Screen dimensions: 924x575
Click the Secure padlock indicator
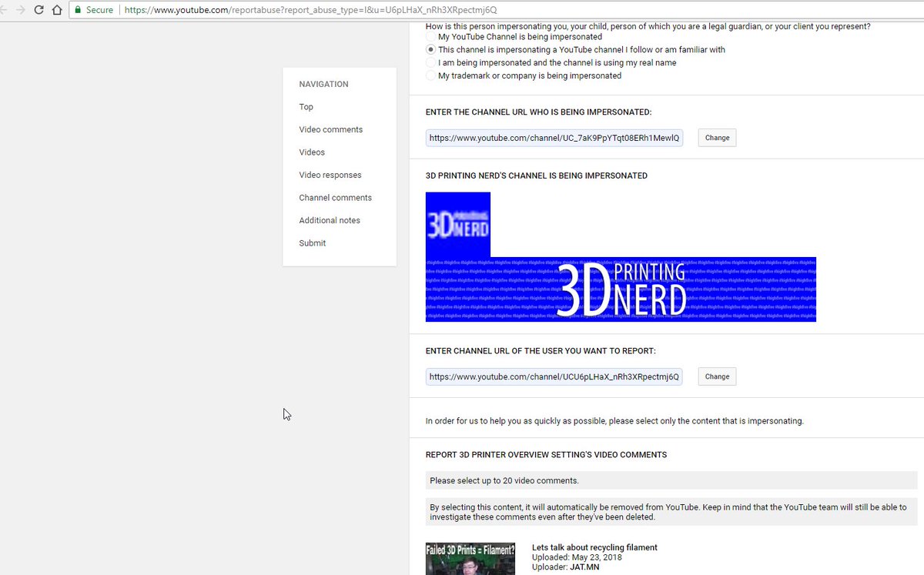[94, 10]
